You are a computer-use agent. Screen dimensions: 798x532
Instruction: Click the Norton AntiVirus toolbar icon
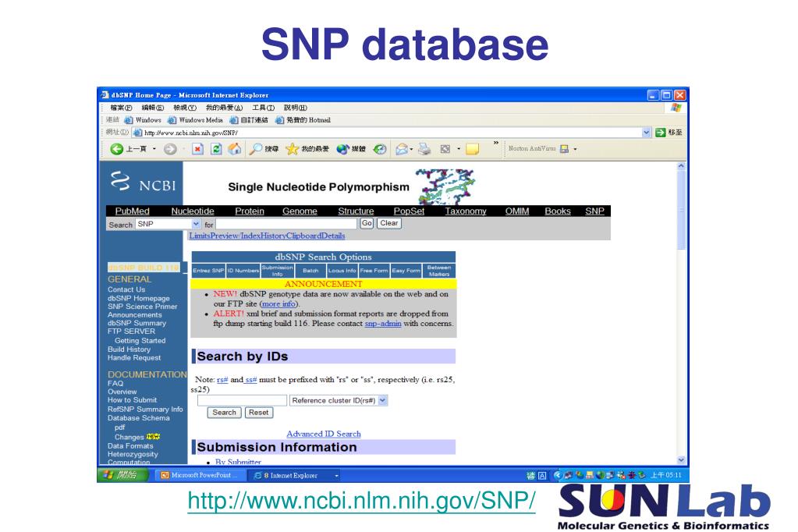coord(564,149)
